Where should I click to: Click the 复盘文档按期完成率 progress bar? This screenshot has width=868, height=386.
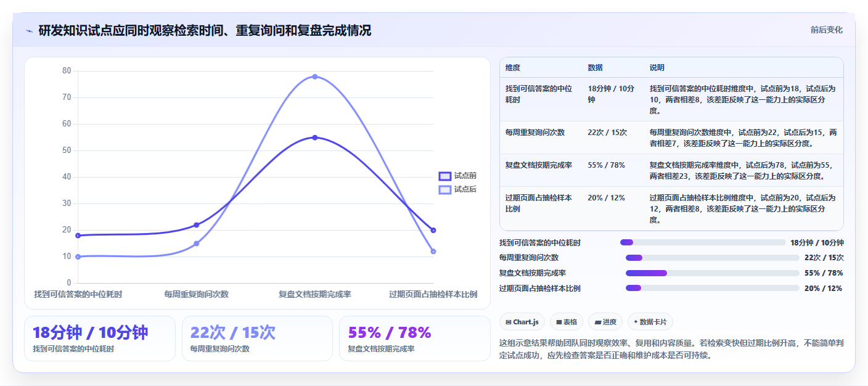click(712, 273)
